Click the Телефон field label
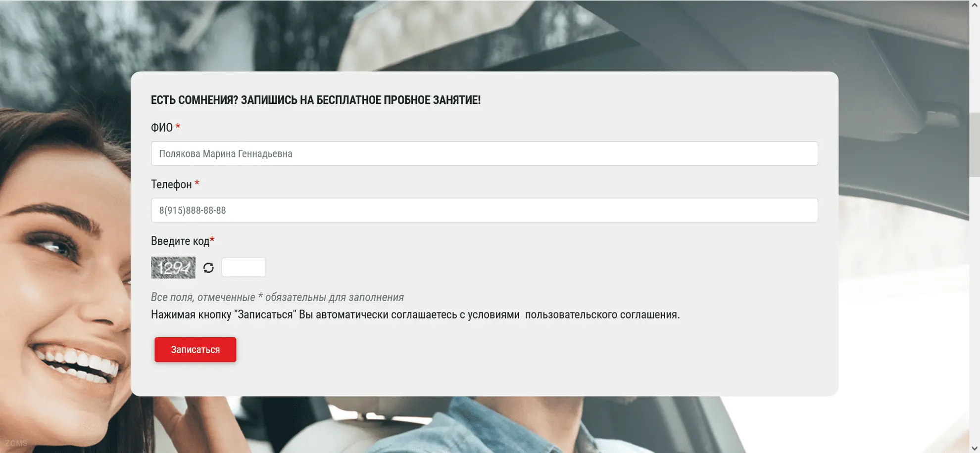Screen dimensions: 980x453 [171, 184]
